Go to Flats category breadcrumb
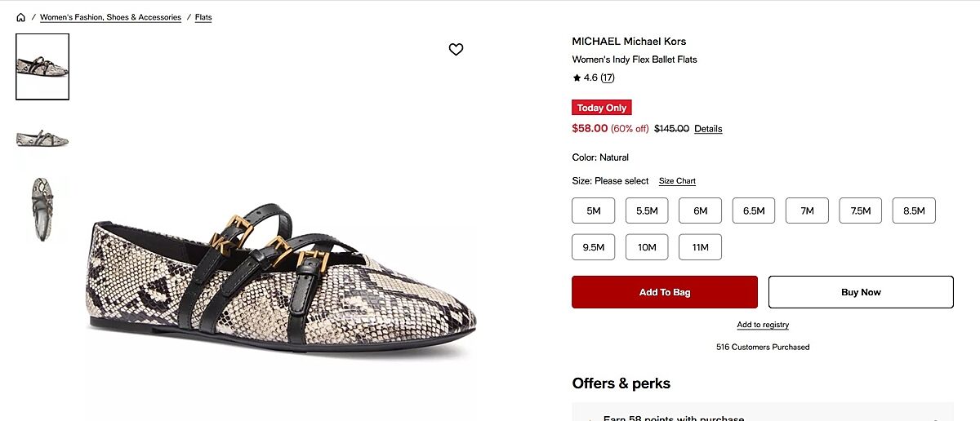Screen dimensions: 980x421 point(203,17)
